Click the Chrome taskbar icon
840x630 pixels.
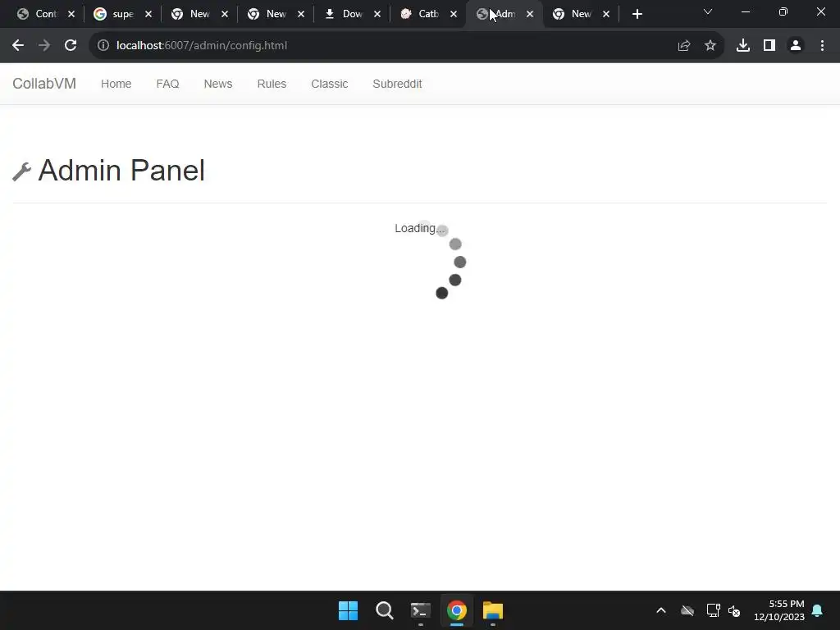tap(457, 610)
